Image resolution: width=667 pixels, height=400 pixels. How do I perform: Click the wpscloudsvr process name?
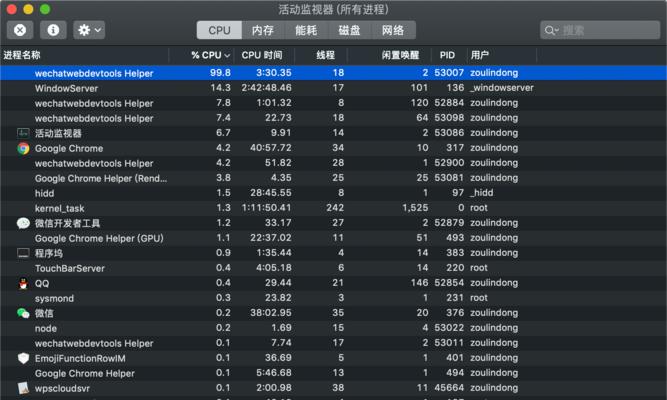62,389
